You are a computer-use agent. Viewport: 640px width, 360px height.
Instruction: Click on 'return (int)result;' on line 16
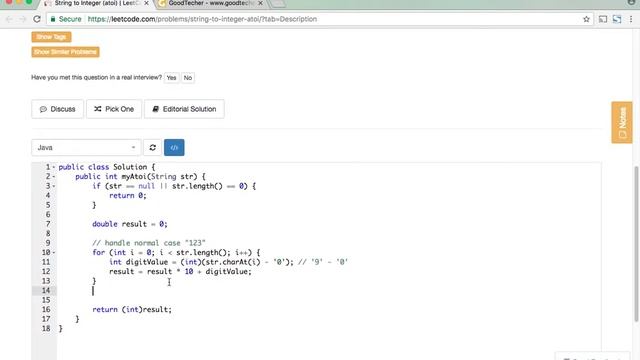[132, 309]
